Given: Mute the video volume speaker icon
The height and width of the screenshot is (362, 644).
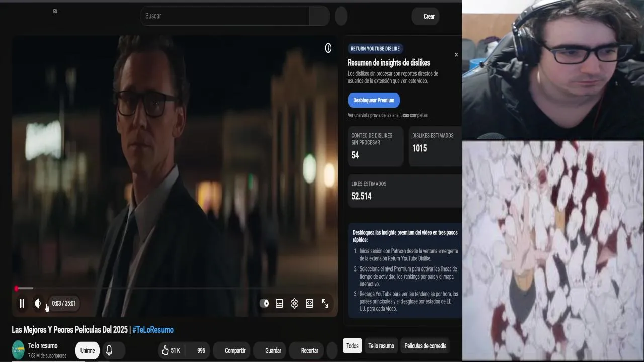Looking at the screenshot, I should (x=38, y=303).
